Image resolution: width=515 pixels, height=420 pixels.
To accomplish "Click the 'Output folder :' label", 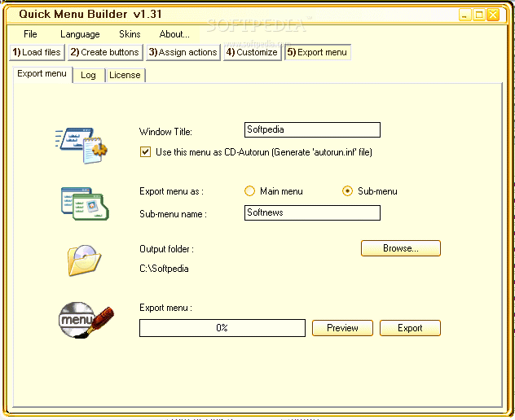I will [166, 249].
